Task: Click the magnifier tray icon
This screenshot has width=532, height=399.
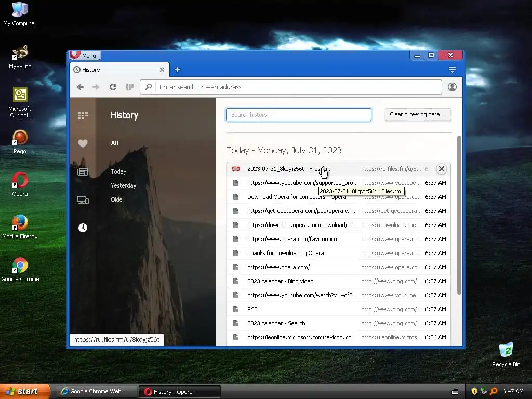Action: click(x=494, y=391)
